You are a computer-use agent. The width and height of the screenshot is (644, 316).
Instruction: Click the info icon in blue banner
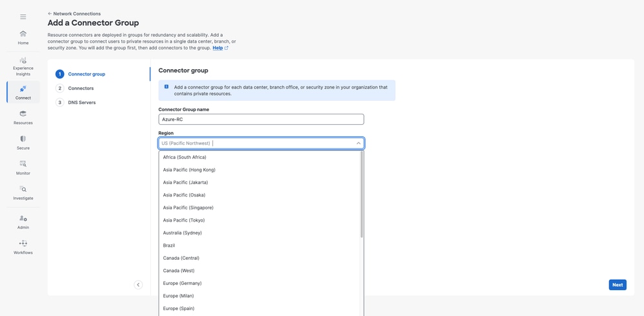166,87
